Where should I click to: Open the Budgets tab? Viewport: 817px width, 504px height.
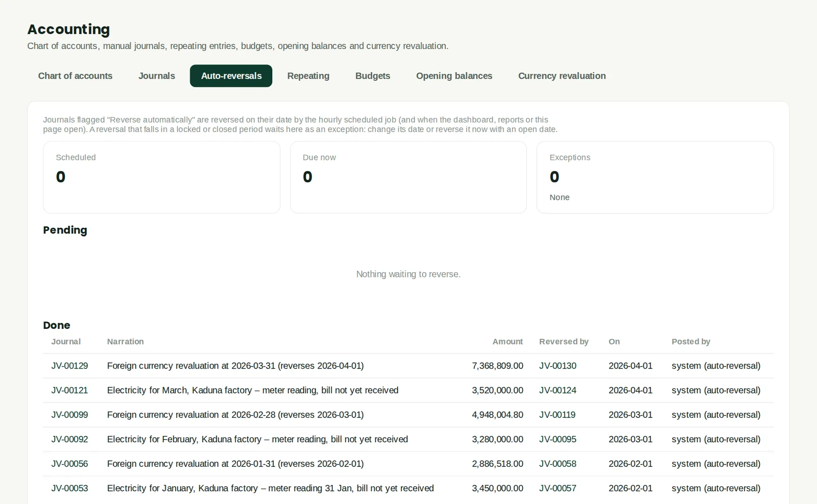click(x=373, y=76)
